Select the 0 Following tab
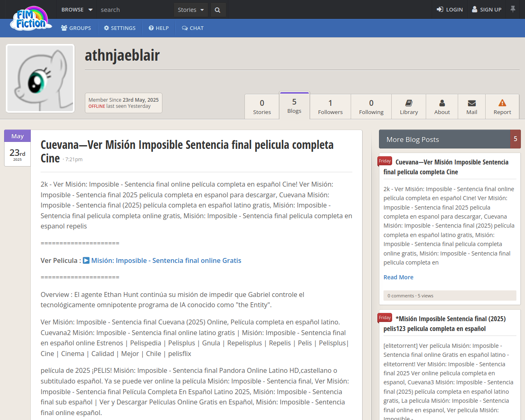Screen dimensions: 525x420 [371, 107]
